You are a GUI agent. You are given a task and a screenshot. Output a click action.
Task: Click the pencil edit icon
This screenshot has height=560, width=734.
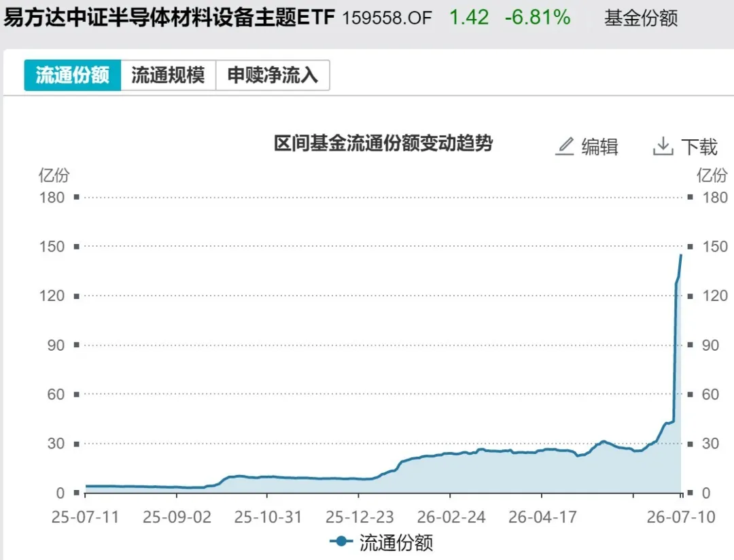click(565, 147)
